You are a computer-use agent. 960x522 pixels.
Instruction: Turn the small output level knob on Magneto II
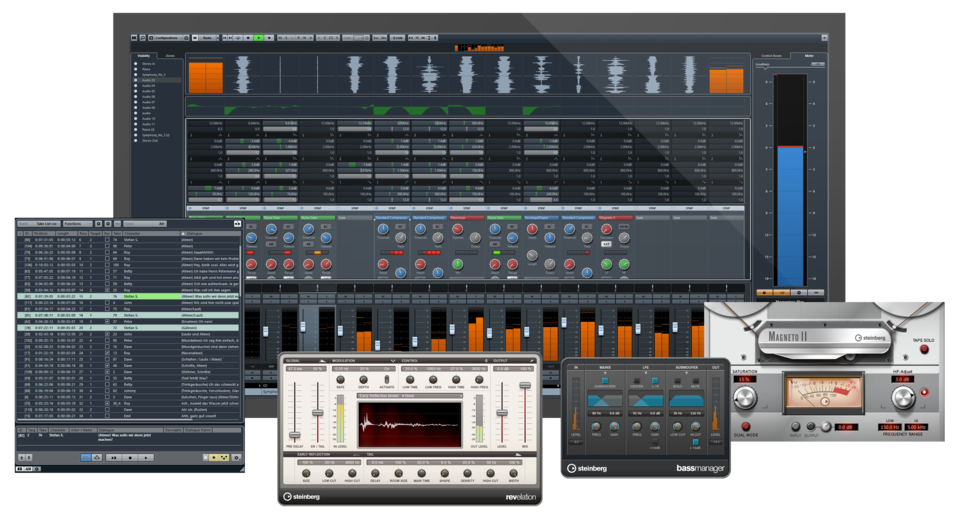click(826, 427)
